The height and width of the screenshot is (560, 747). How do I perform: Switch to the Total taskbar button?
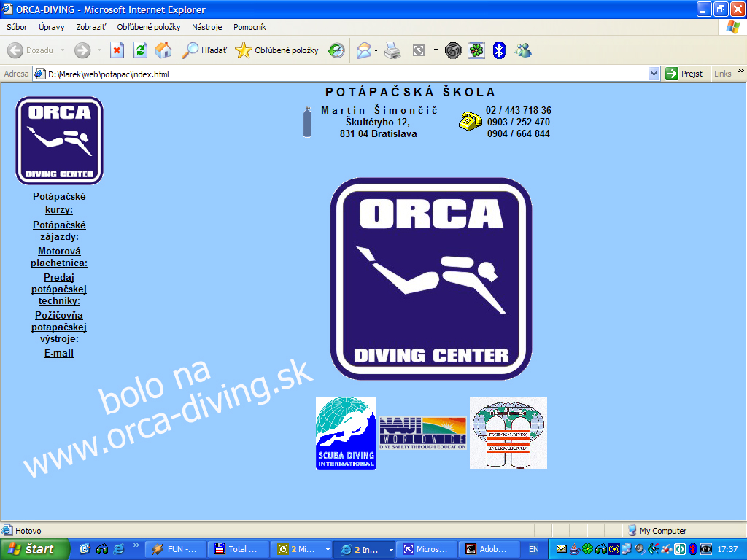click(239, 549)
